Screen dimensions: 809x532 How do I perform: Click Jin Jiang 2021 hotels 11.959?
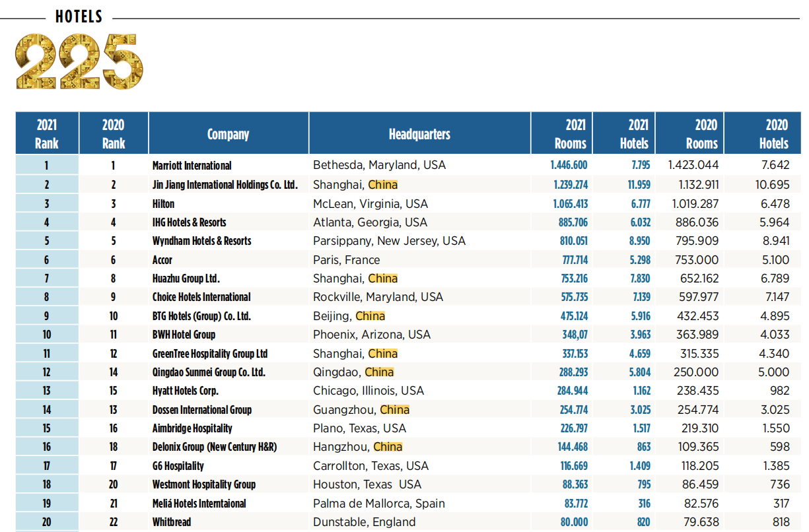[639, 185]
